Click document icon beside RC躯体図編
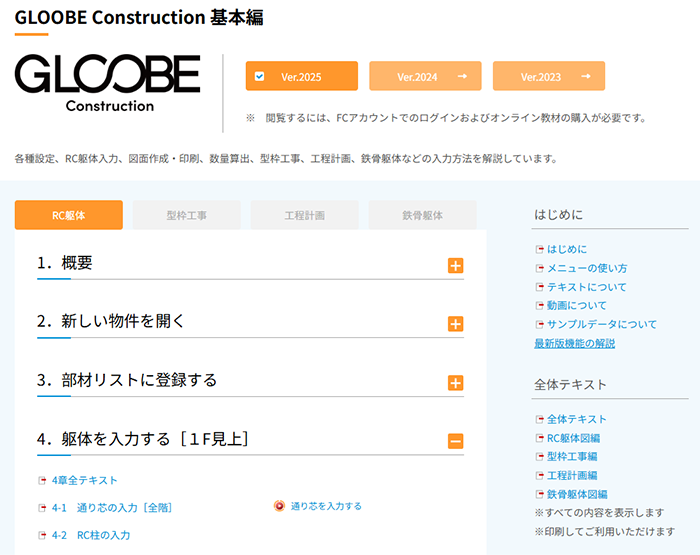 pyautogui.click(x=539, y=438)
